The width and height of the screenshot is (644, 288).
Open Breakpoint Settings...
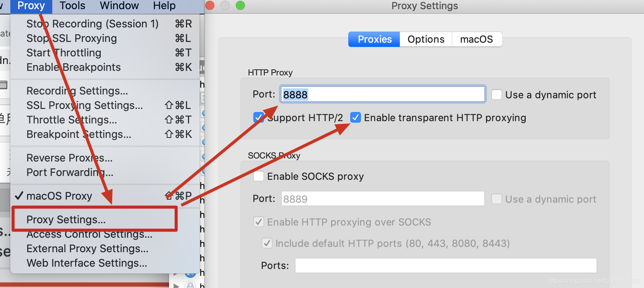point(105,134)
